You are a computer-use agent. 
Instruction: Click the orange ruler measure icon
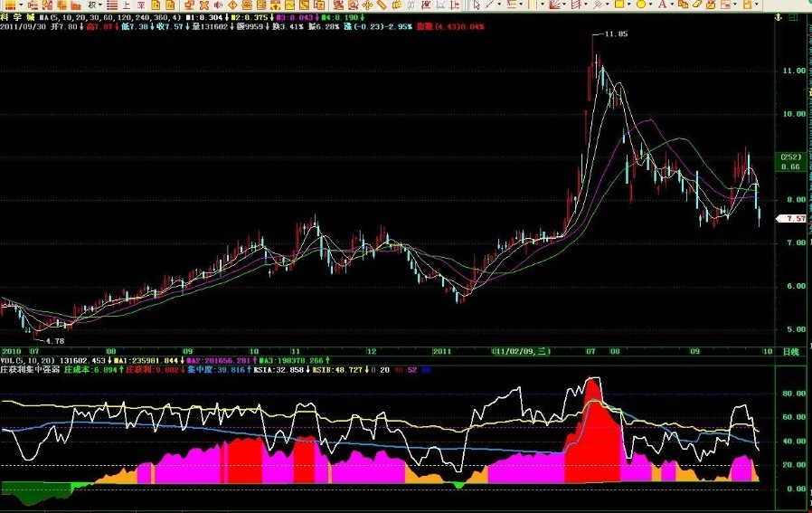(x=382, y=5)
